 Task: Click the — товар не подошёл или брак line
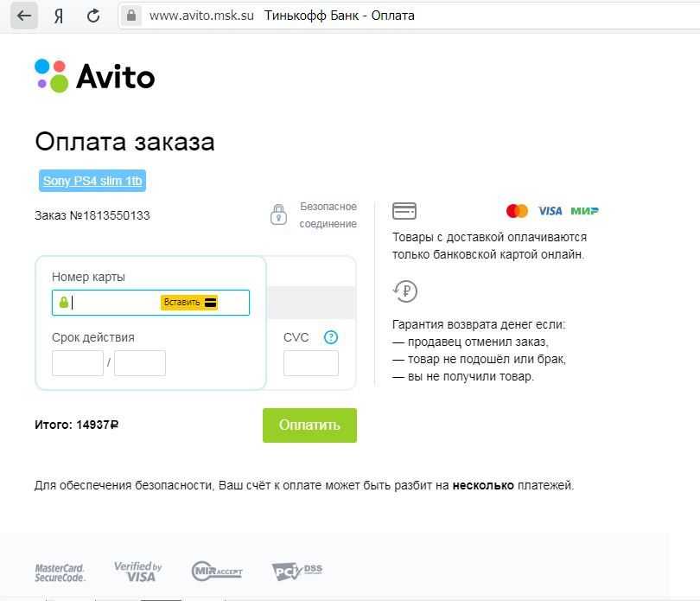pyautogui.click(x=479, y=359)
